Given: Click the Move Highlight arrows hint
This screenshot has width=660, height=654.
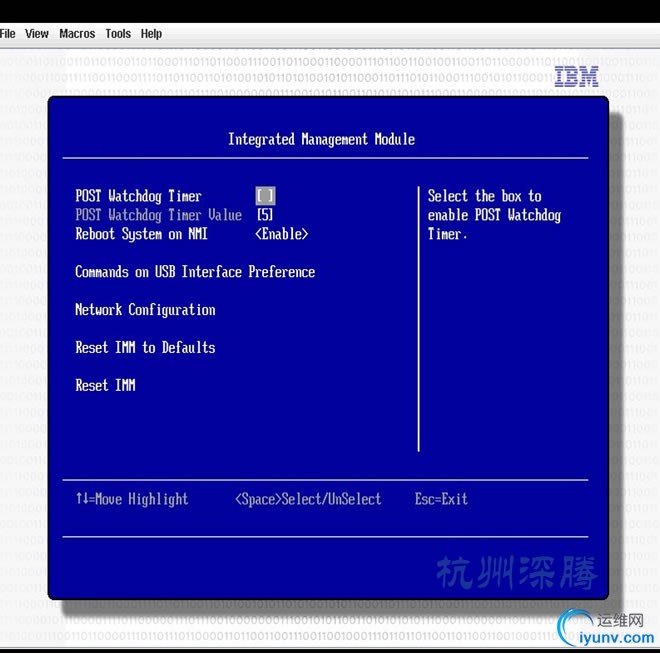Looking at the screenshot, I should point(132,499).
